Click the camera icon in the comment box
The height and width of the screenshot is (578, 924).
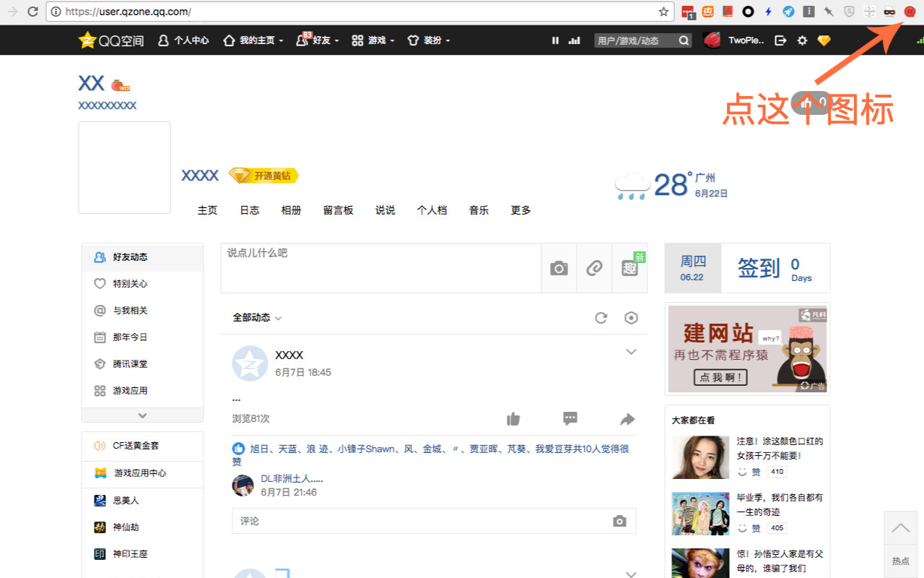pos(619,521)
